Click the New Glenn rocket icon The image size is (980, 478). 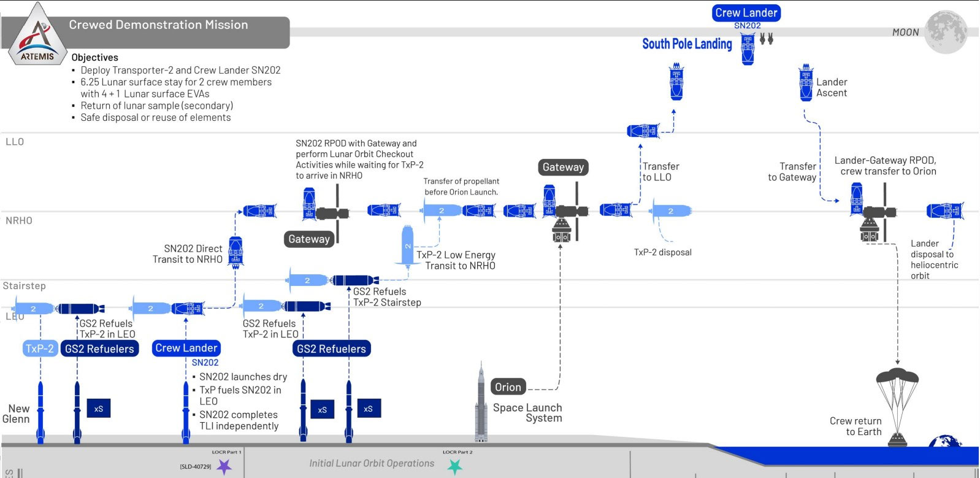point(40,411)
